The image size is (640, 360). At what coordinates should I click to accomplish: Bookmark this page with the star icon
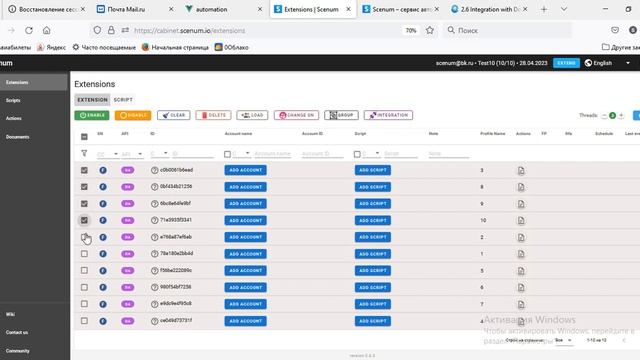pyautogui.click(x=430, y=30)
